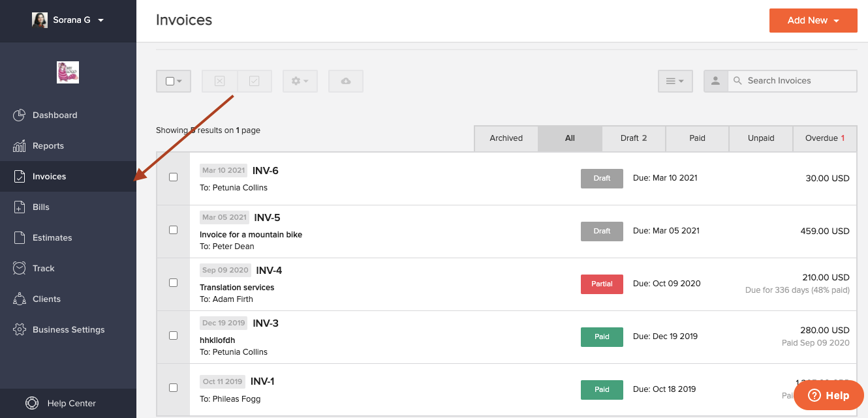Click the Draft status badge on INV-6
868x418 pixels.
(x=602, y=178)
